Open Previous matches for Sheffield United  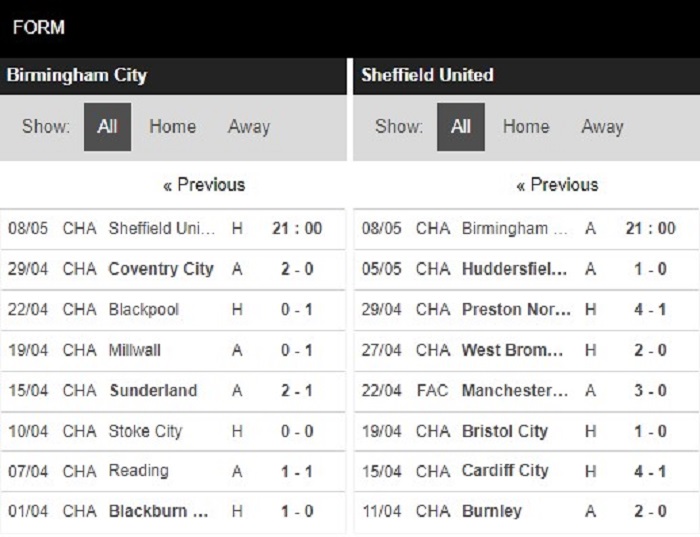point(557,185)
